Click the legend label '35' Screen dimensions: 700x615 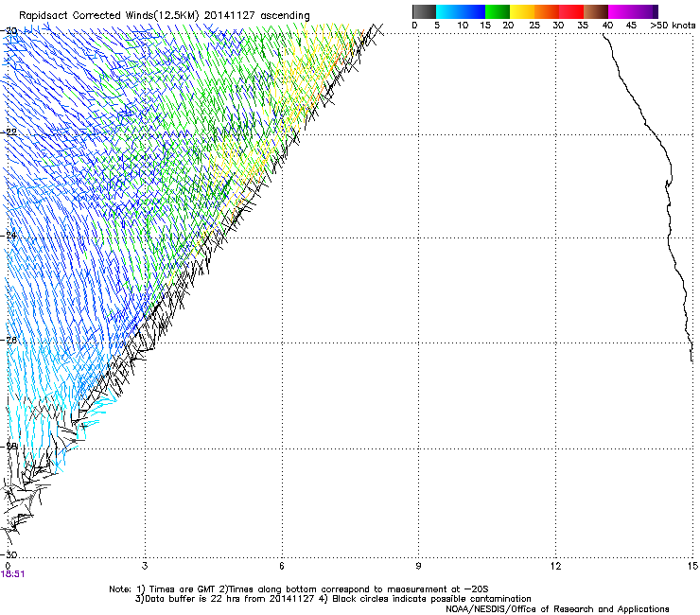coord(583,26)
